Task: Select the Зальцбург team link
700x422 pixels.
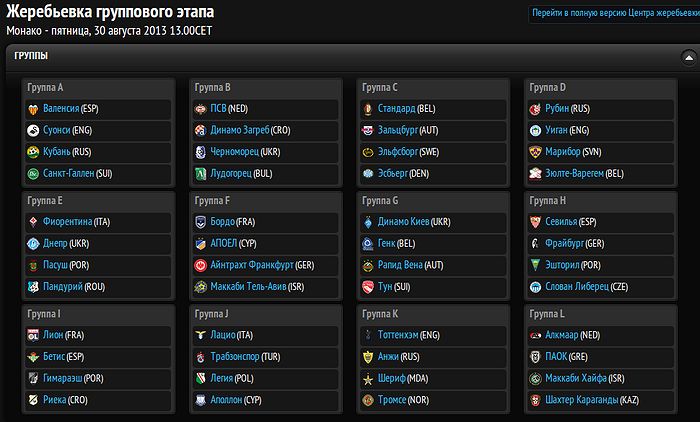Action: click(401, 130)
